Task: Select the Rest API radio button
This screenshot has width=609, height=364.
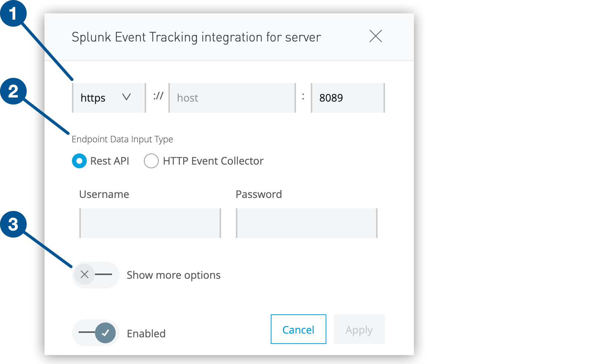Action: pyautogui.click(x=79, y=161)
